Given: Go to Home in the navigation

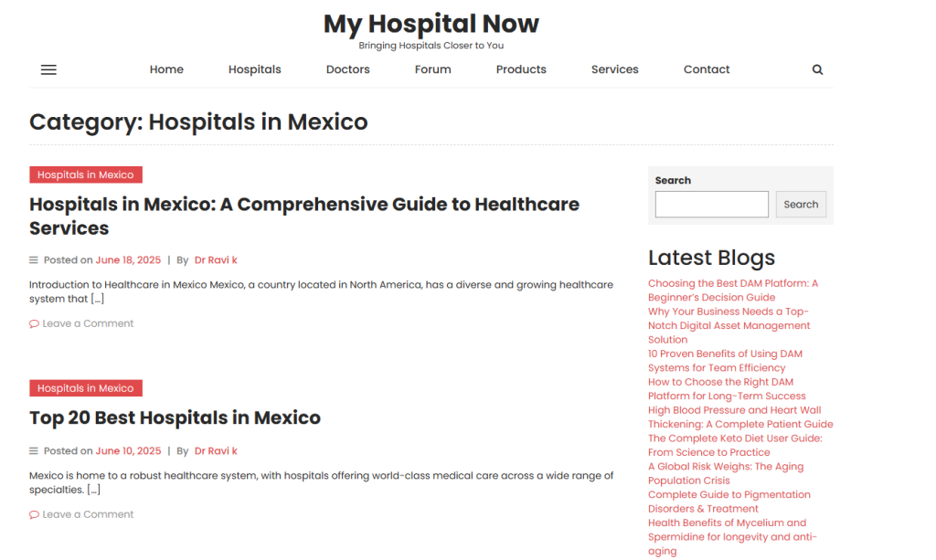Looking at the screenshot, I should tap(166, 69).
